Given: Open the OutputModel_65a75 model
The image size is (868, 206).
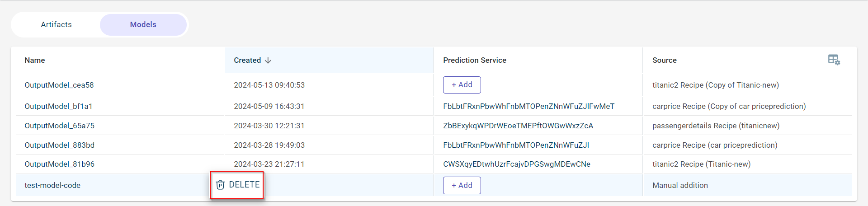Looking at the screenshot, I should coord(59,126).
